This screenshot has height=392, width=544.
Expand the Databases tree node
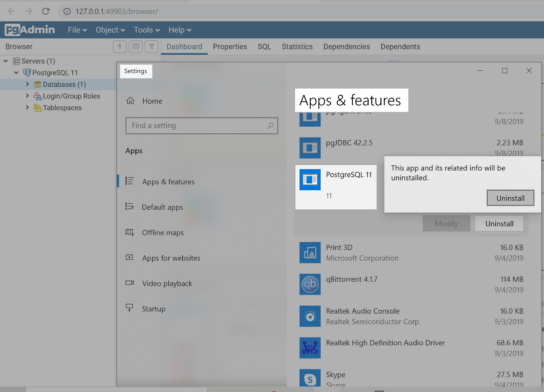pos(28,84)
